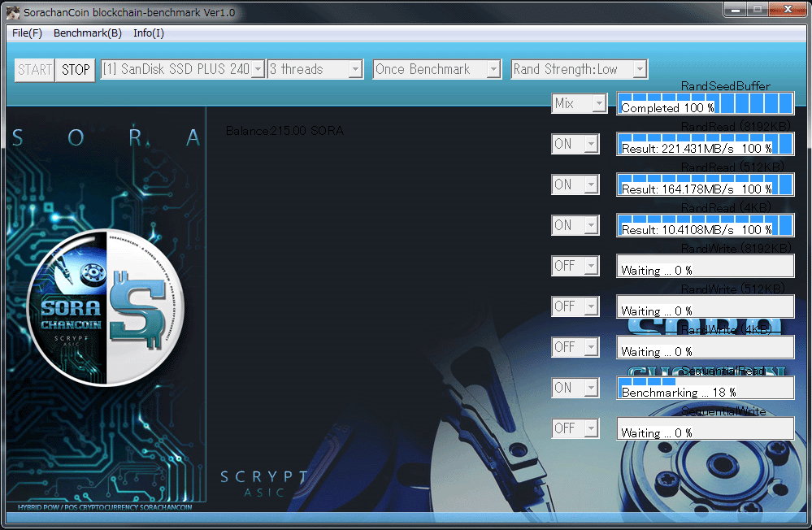Click the RandRead (4KB) result progress bar
This screenshot has height=530, width=812.
706,225
